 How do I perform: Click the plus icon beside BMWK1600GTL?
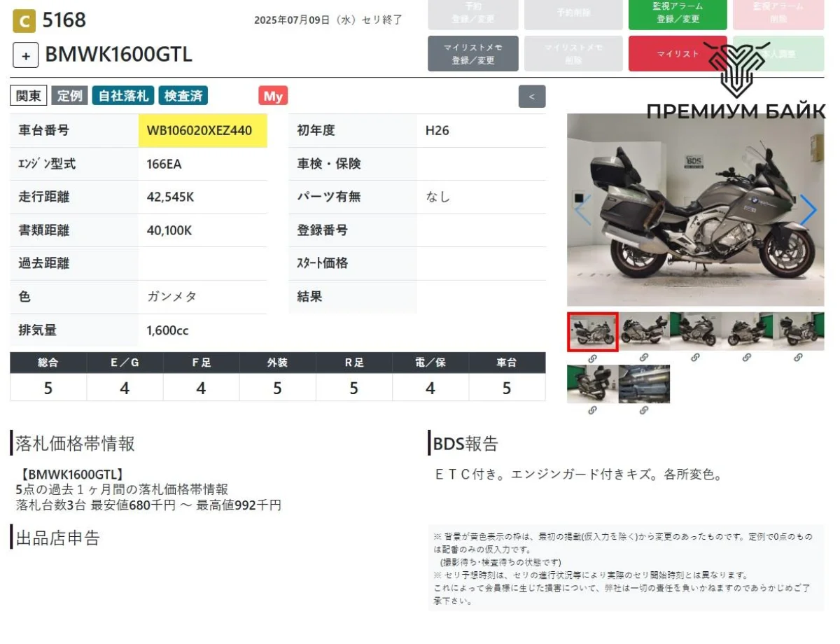pyautogui.click(x=25, y=55)
